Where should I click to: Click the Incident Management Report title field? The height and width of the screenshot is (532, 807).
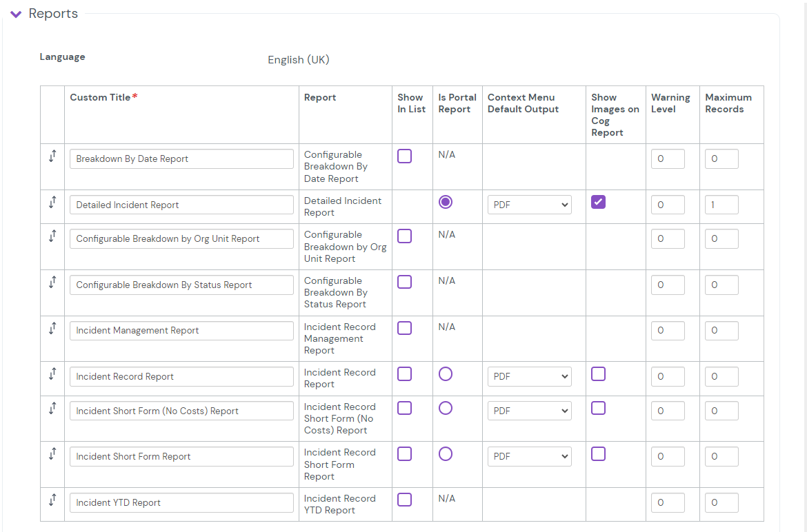(x=181, y=331)
